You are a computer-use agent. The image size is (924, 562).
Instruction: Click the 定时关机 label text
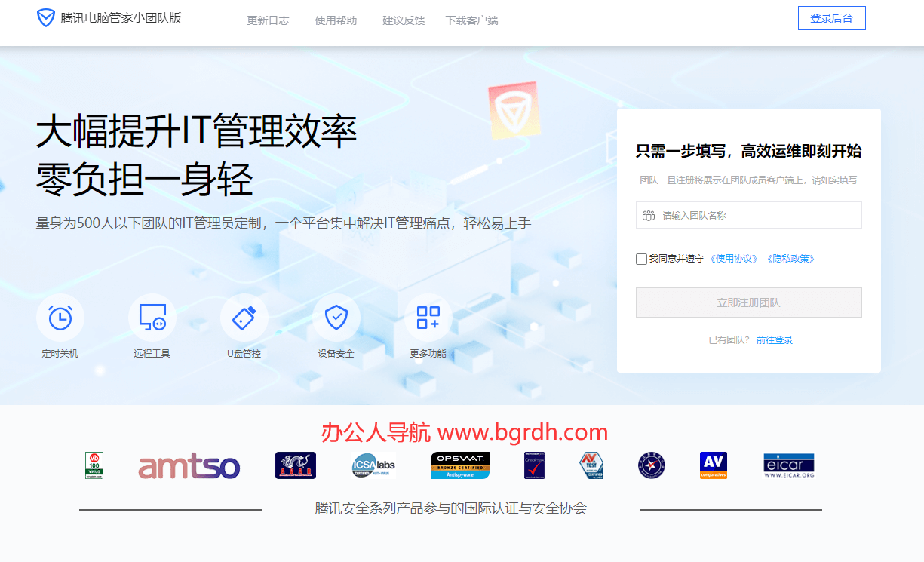pos(60,354)
